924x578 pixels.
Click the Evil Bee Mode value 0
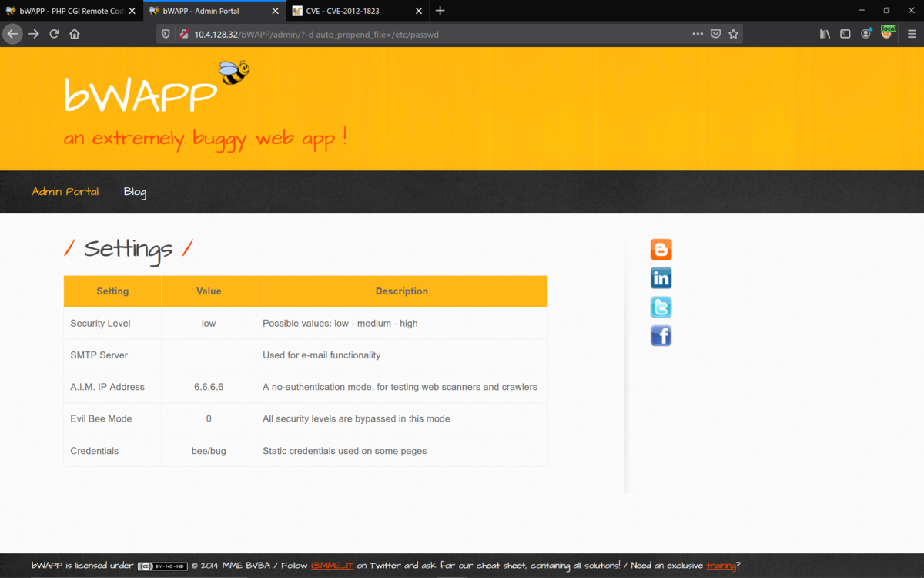209,418
